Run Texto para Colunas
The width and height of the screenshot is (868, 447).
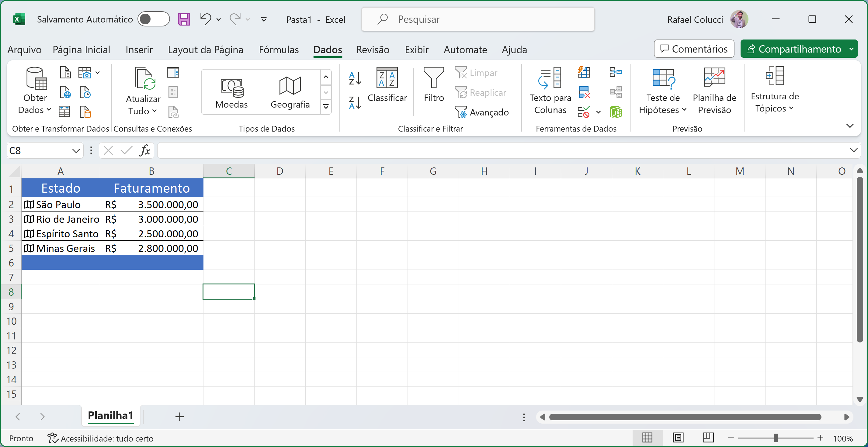tap(550, 89)
